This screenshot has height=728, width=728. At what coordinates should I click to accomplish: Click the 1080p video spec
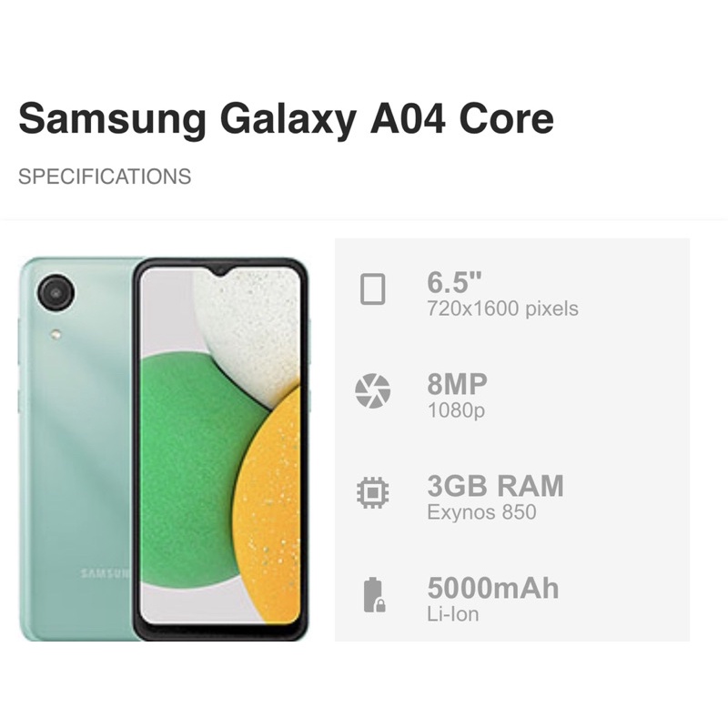(x=456, y=410)
